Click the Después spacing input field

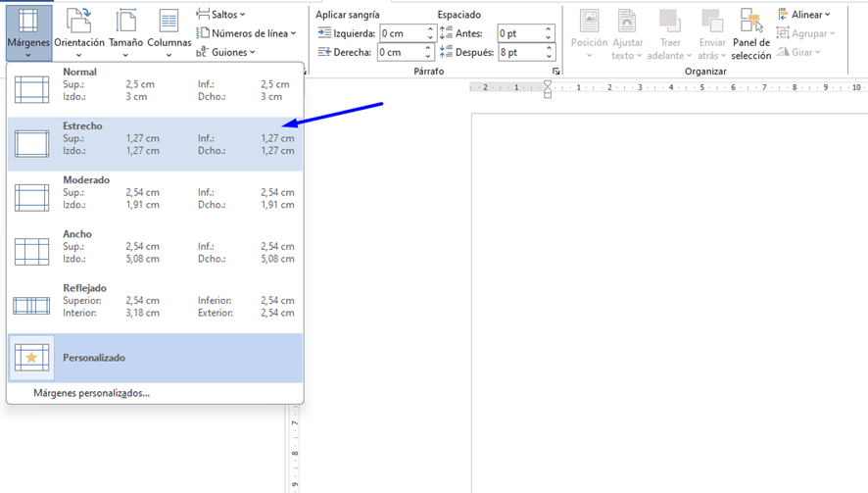click(520, 52)
